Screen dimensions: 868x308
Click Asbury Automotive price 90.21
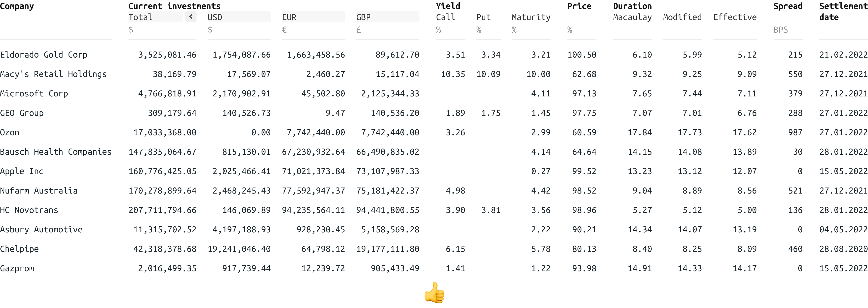point(584,230)
